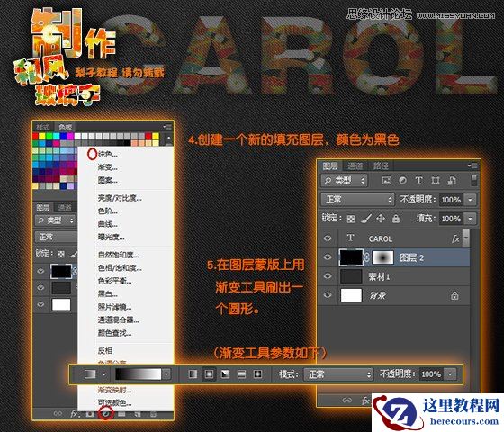This screenshot has width=504, height=432.
Task: Select the diamond gradient type icon
Action: click(257, 374)
